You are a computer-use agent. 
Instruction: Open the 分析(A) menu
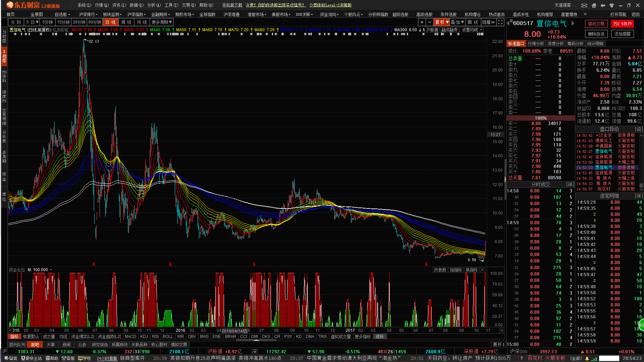(154, 5)
